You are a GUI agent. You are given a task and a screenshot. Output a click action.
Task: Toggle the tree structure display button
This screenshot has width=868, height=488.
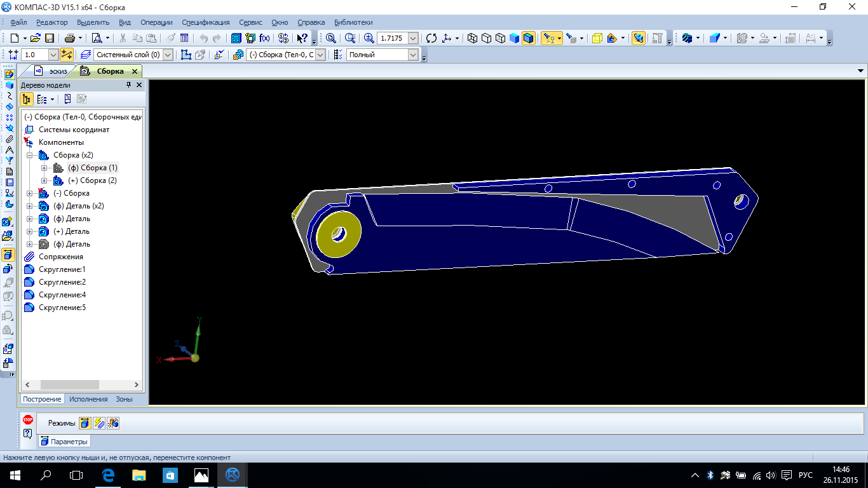[27, 99]
